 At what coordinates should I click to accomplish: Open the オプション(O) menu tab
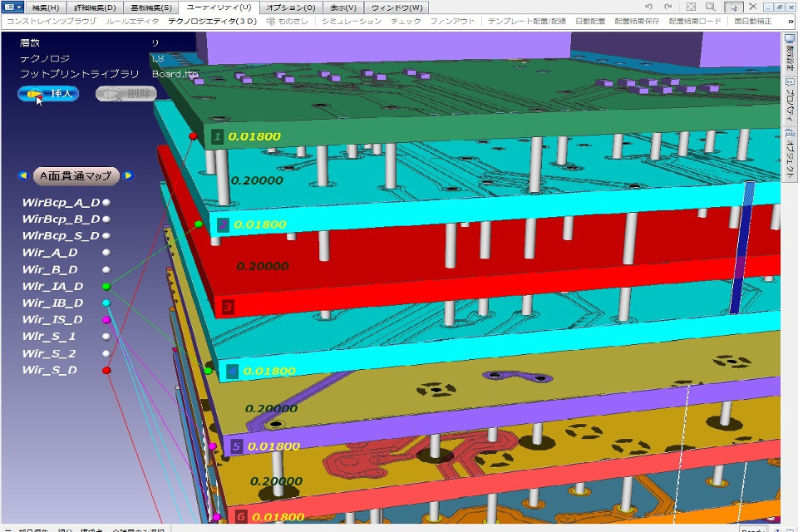pyautogui.click(x=291, y=7)
